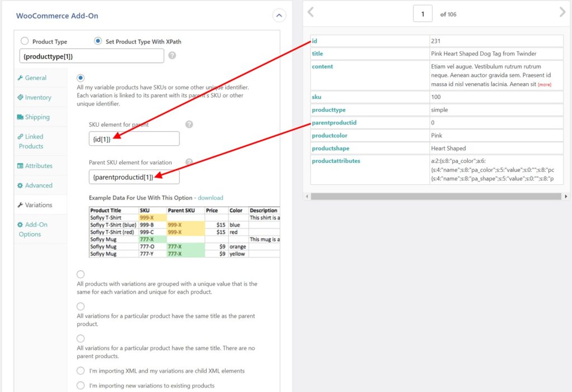Choose the grouped unique value variation option
The width and height of the screenshot is (572, 392).
(80, 274)
